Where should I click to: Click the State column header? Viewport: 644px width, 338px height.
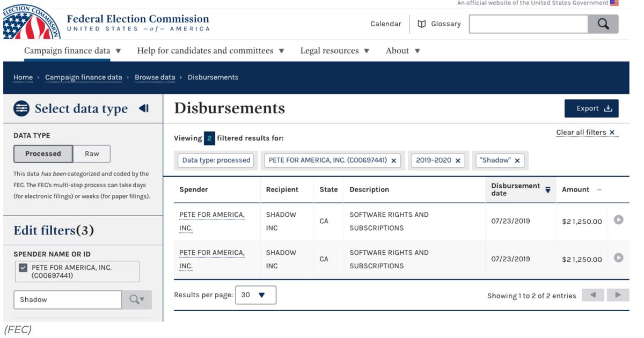[328, 190]
